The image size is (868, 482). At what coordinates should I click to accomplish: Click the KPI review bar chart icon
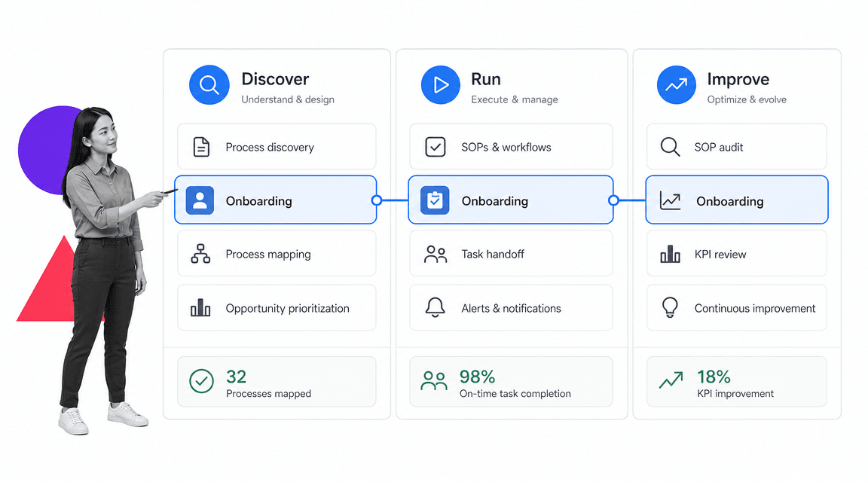[x=670, y=254]
